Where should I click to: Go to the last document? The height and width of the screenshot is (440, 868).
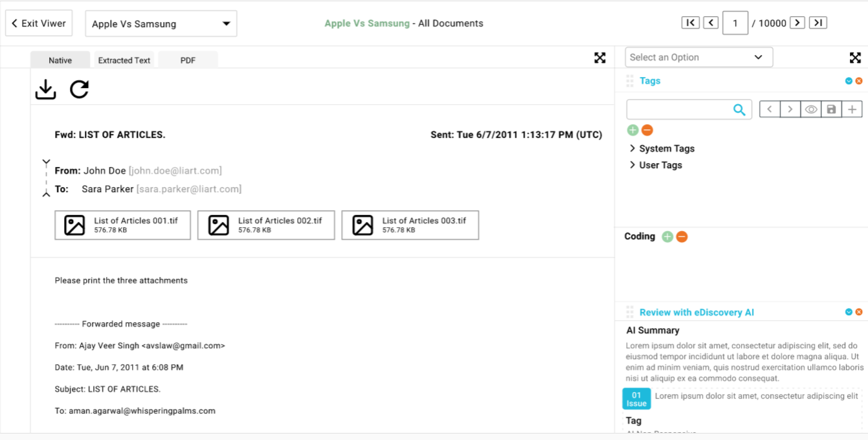(818, 23)
